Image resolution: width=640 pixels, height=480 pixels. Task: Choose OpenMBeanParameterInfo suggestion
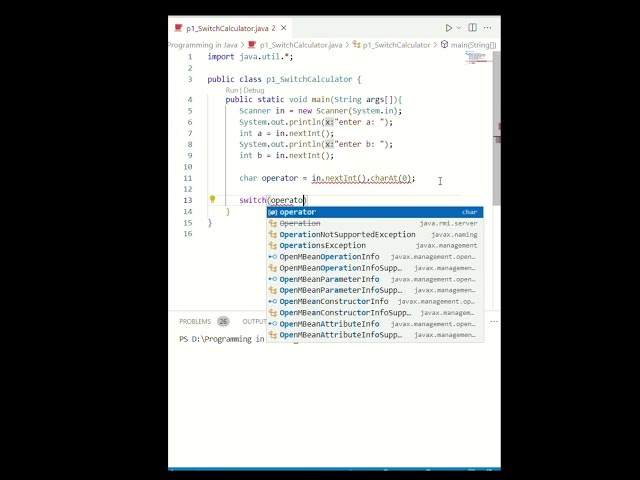pyautogui.click(x=375, y=279)
